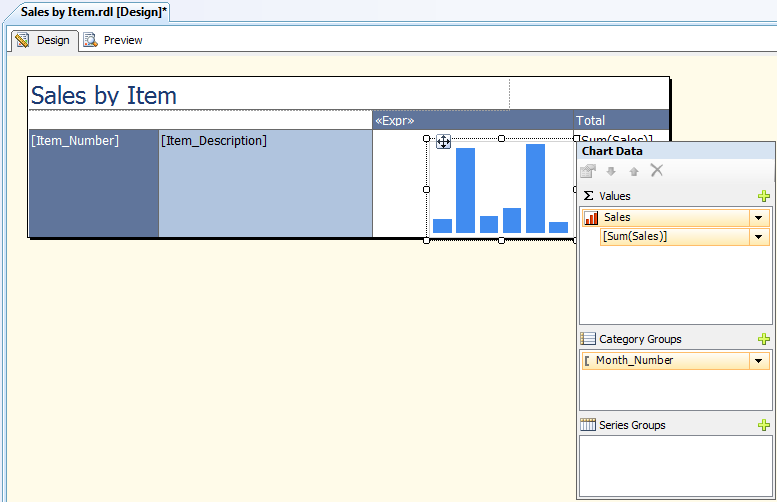The image size is (777, 502).
Task: Open the [Sum(Sales)] field dropdown
Action: click(759, 237)
